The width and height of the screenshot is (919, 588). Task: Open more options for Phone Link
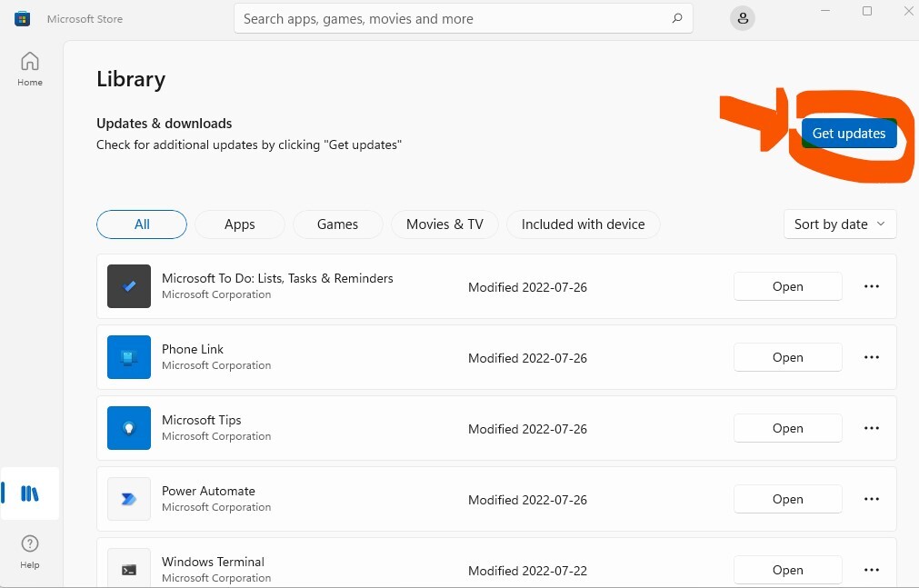click(872, 357)
